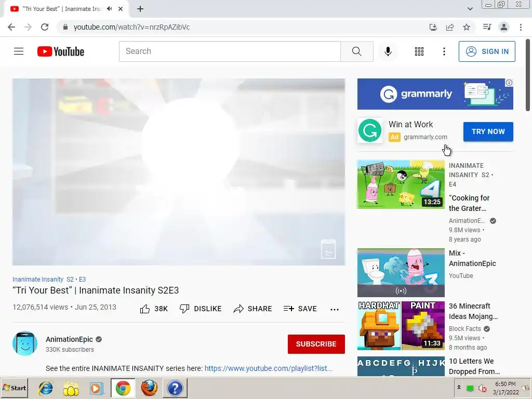Open the Windows Start menu
532x399 pixels.
14,388
